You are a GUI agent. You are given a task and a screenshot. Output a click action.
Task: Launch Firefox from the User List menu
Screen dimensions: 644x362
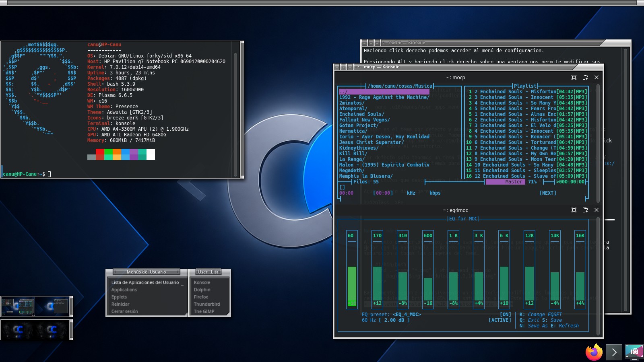(201, 297)
